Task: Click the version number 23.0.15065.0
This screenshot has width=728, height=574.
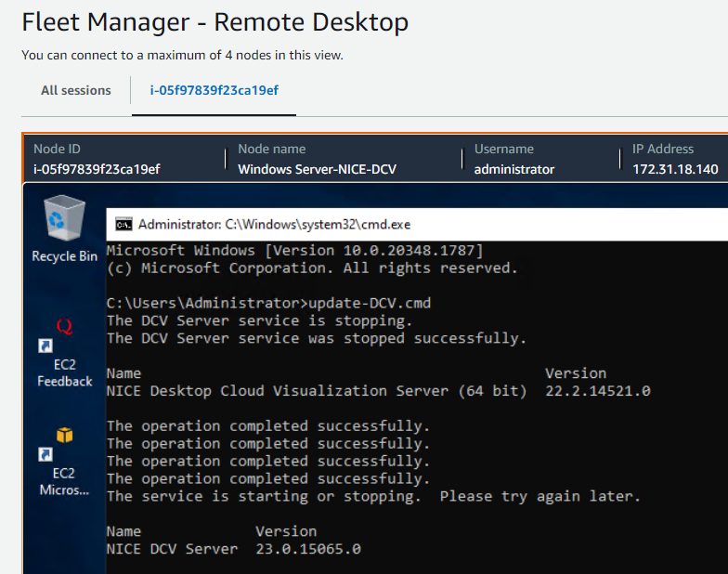Action: pyautogui.click(x=308, y=549)
